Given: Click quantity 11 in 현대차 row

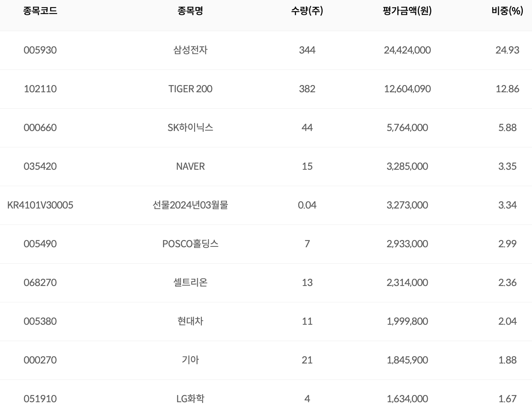Looking at the screenshot, I should 307,321.
